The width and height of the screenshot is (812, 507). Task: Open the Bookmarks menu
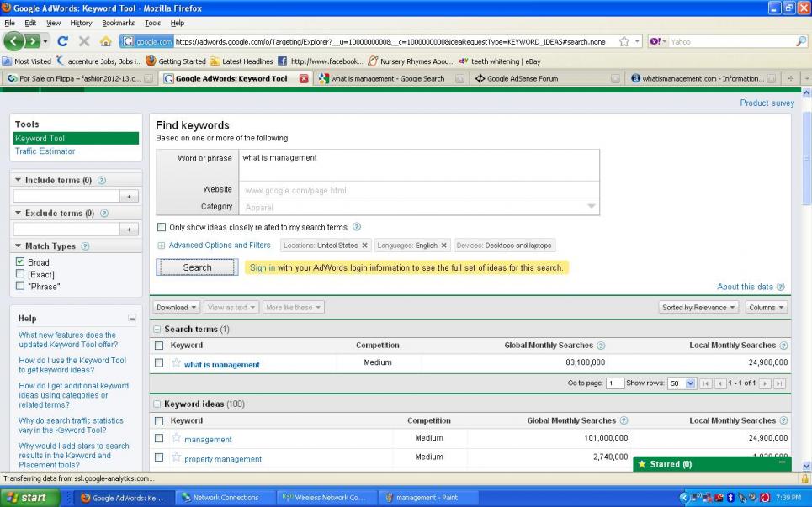tap(118, 23)
